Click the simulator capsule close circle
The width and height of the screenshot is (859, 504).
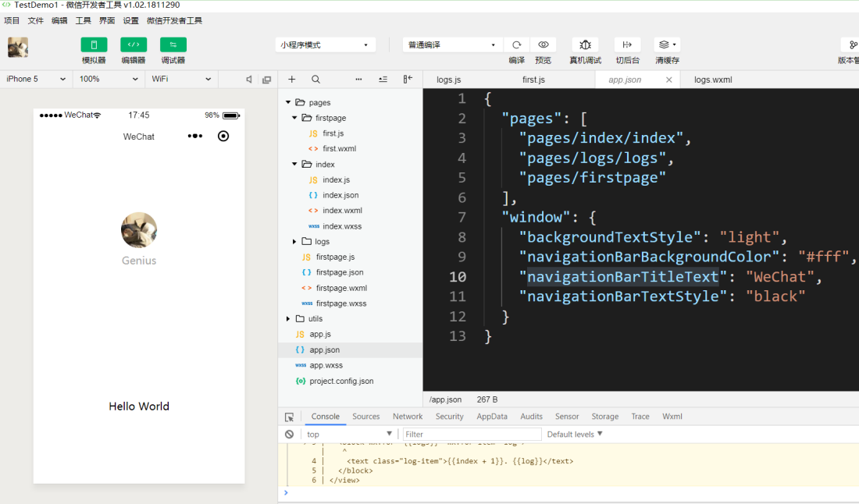click(x=223, y=136)
